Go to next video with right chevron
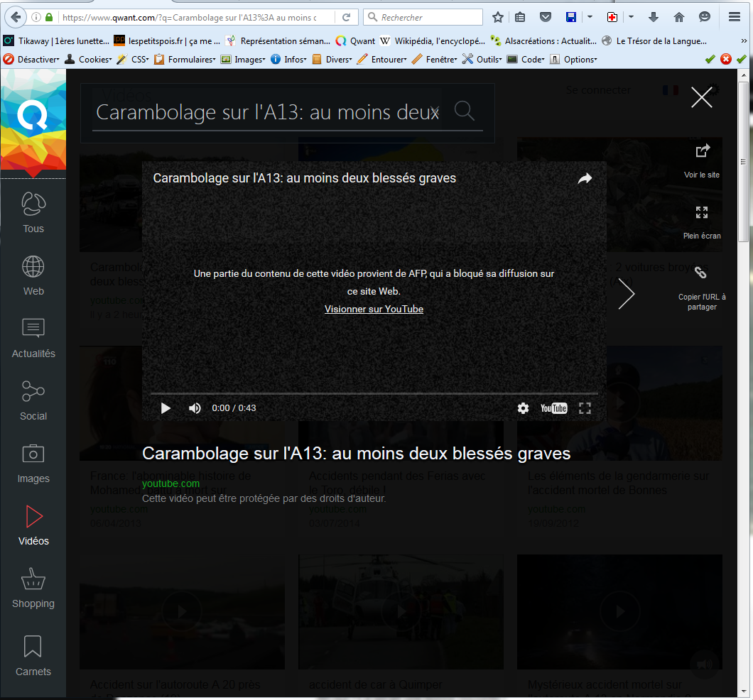The height and width of the screenshot is (700, 753). click(627, 294)
